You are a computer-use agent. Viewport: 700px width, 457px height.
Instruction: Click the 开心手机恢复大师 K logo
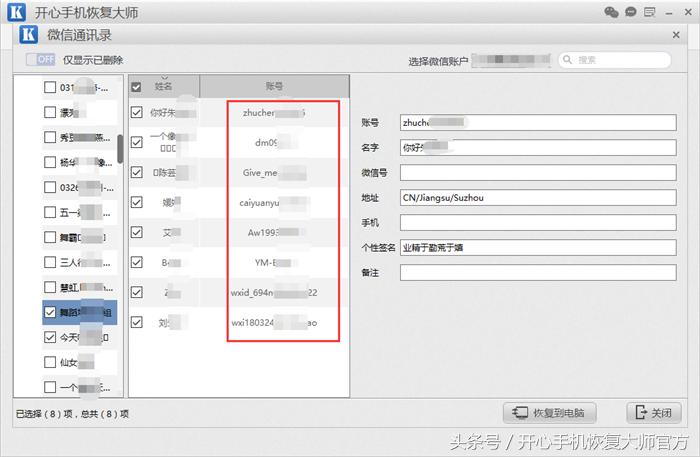tap(17, 12)
